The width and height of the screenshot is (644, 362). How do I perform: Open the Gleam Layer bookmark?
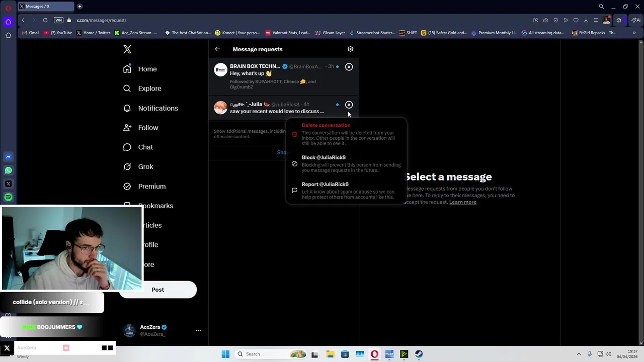point(330,33)
